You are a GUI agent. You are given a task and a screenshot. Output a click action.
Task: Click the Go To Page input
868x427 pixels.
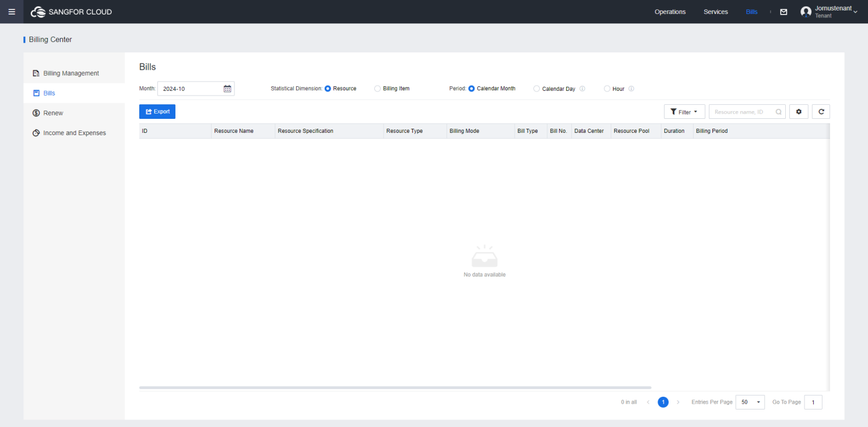pyautogui.click(x=813, y=402)
